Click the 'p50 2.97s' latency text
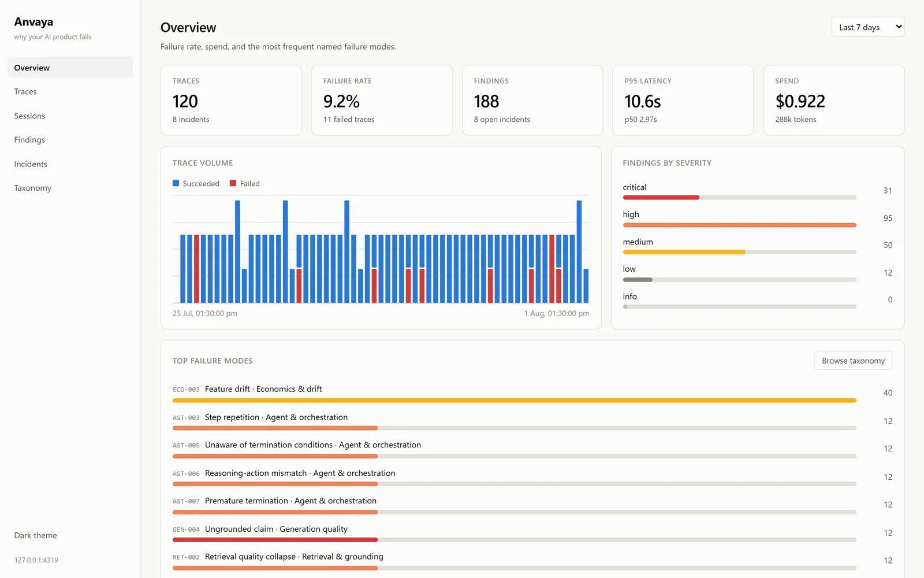 pyautogui.click(x=640, y=120)
